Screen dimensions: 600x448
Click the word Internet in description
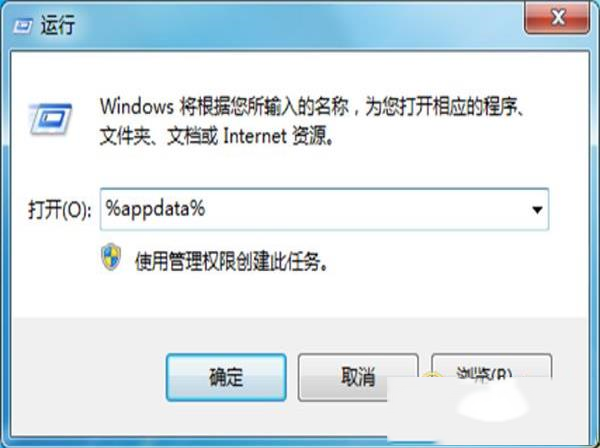(255, 136)
